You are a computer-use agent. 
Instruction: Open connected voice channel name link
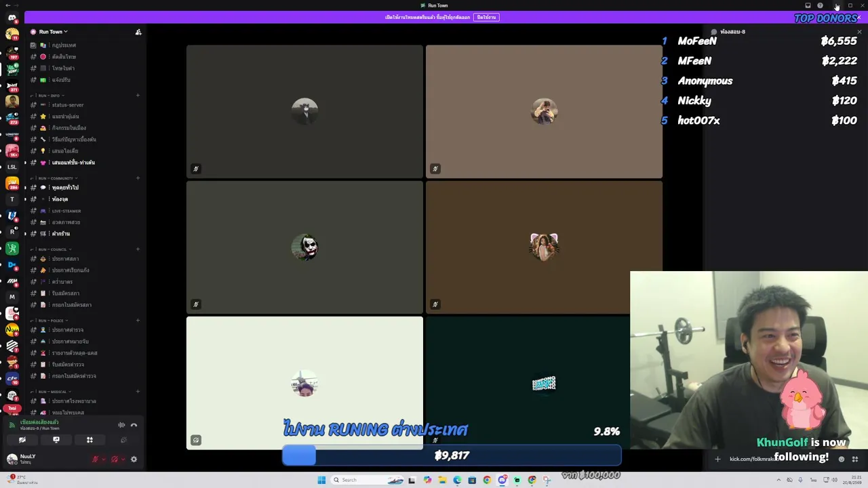tap(39, 428)
